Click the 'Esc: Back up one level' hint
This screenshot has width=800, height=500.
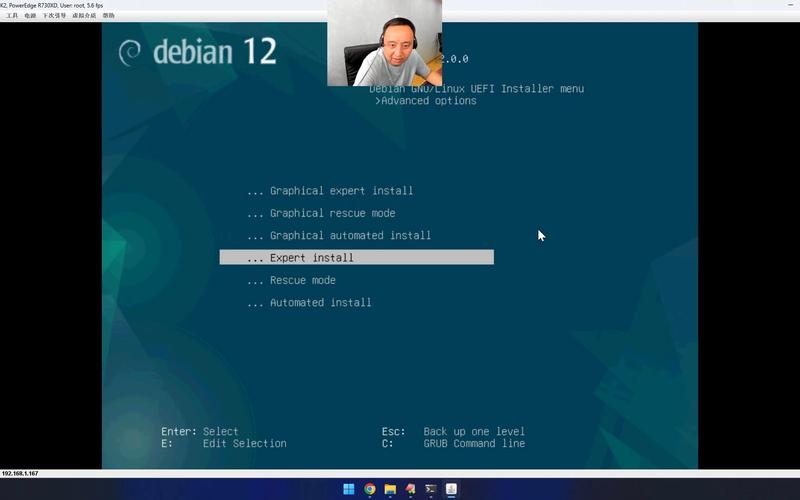coord(453,432)
